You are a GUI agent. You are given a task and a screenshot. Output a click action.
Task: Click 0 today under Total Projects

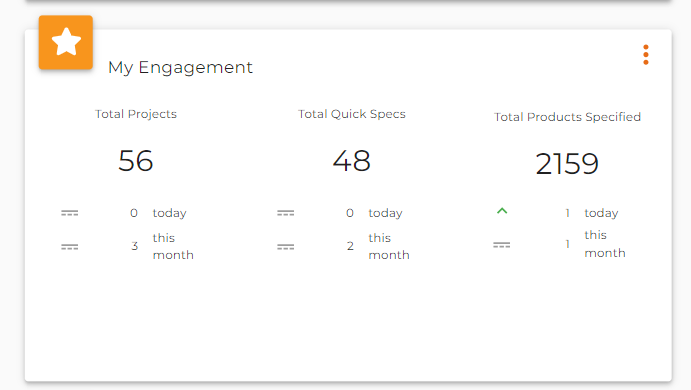(134, 213)
